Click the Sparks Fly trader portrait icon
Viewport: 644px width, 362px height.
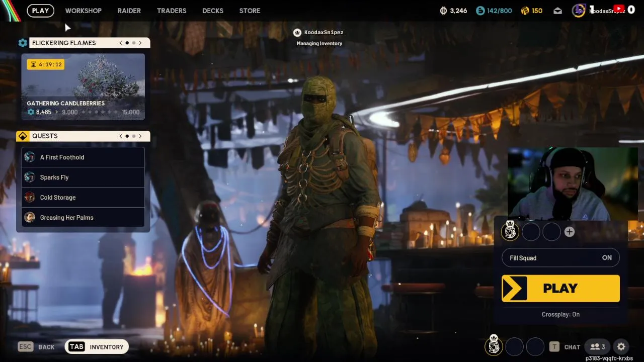pyautogui.click(x=30, y=177)
